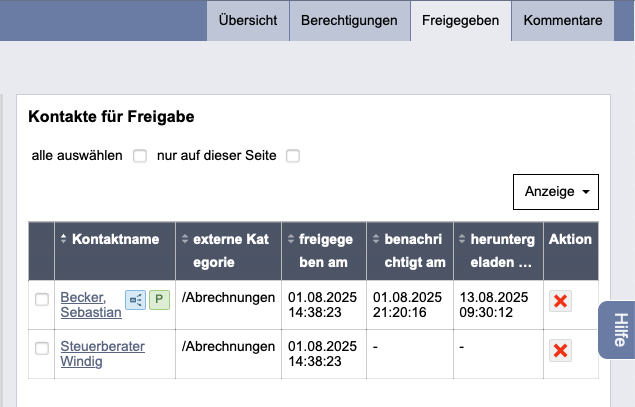Open the Kommentare tab
The width and height of the screenshot is (635, 407).
click(563, 21)
